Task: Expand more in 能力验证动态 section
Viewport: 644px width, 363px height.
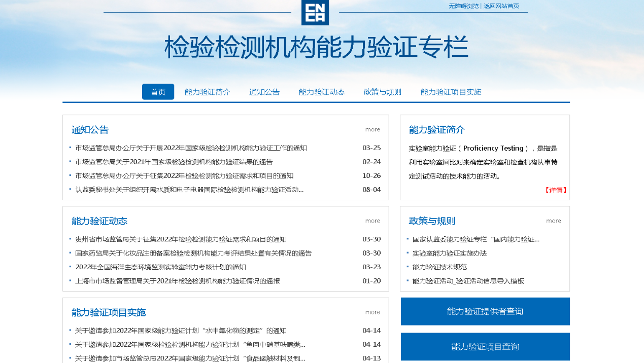Action: pyautogui.click(x=372, y=221)
